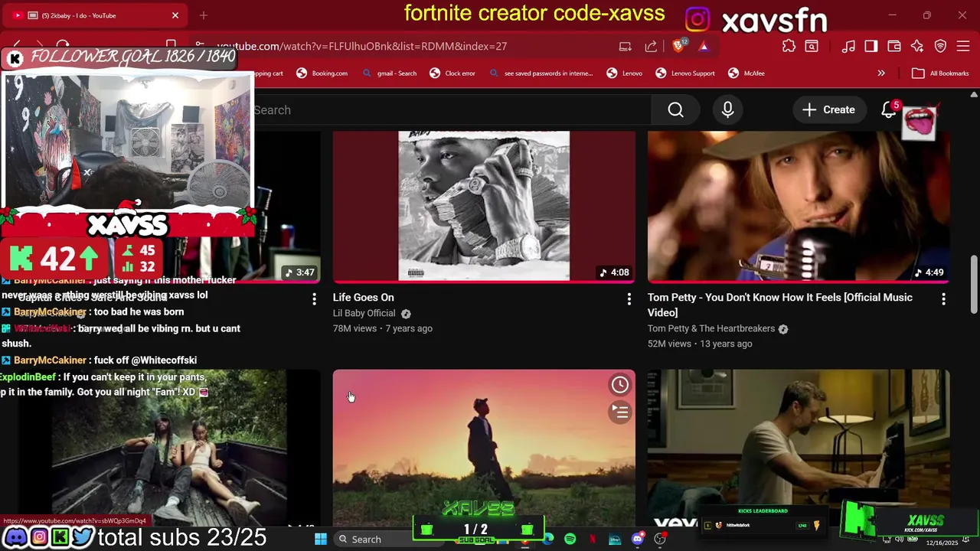
Task: Click the Life Goes On title
Action: 364,298
